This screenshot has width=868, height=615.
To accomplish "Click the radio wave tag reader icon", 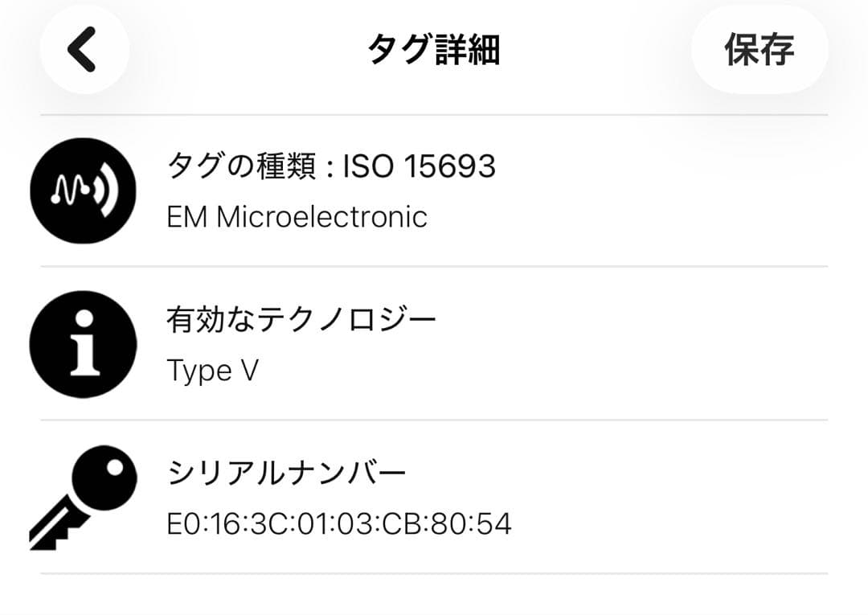I will pos(81,189).
